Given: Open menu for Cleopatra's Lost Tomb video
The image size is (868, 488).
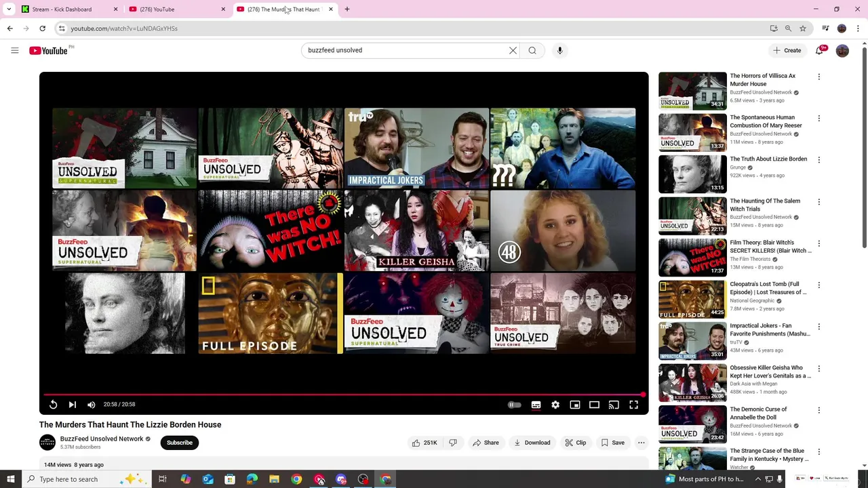Looking at the screenshot, I should [x=819, y=285].
